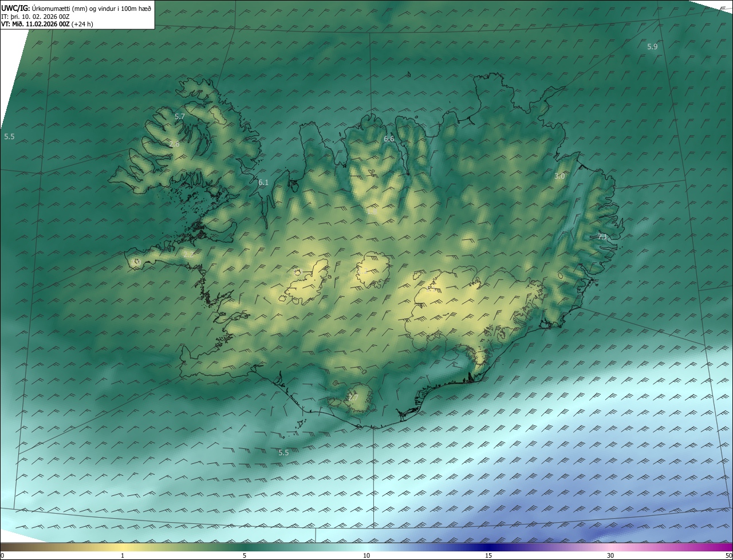This screenshot has width=733, height=560.
Task: Click the valid time line "VT: Mið. 11.02.2026 00Z (+24 h)"
Action: click(48, 24)
